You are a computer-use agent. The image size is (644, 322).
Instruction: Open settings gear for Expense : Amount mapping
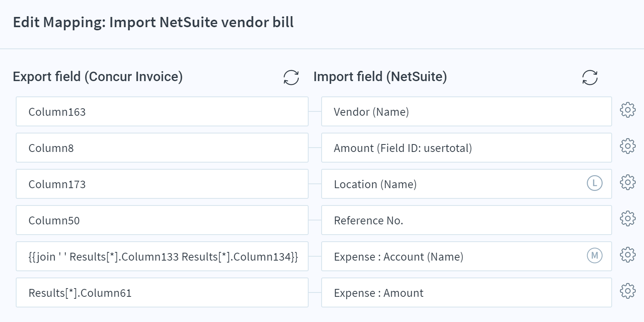[628, 291]
